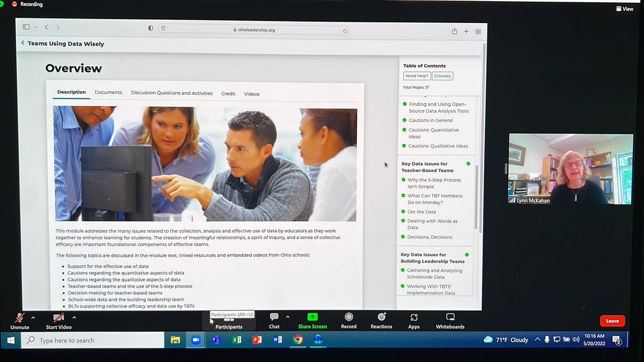Open What Can TBT Members Do on Monday?
Viewport: 644px width, 362px height.
435,199
